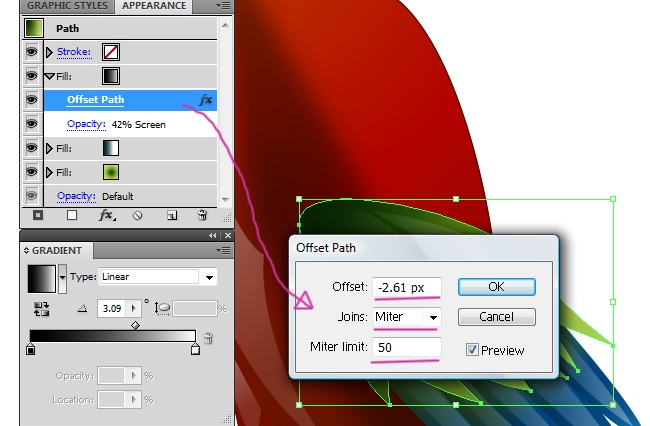This screenshot has height=426, width=650.
Task: Expand the Stroke attribute triangle
Action: coord(50,51)
